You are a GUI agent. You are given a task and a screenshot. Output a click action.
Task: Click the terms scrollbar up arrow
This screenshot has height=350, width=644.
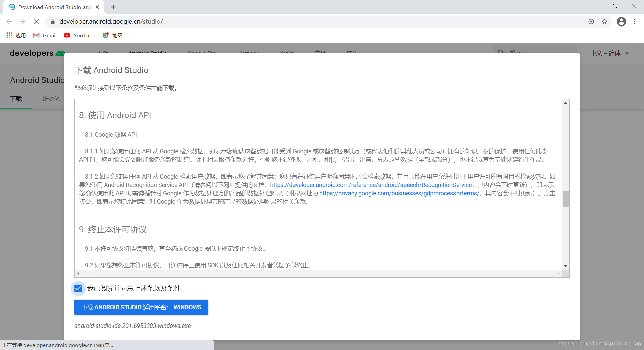pos(566,103)
